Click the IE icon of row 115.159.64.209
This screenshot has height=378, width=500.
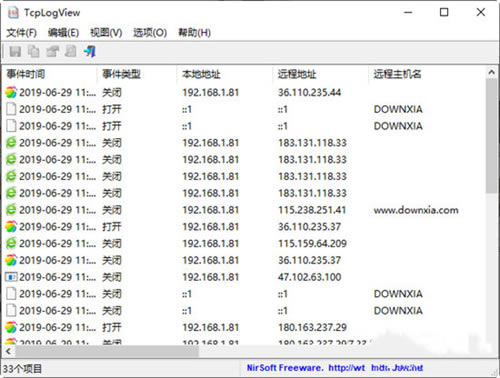point(11,243)
